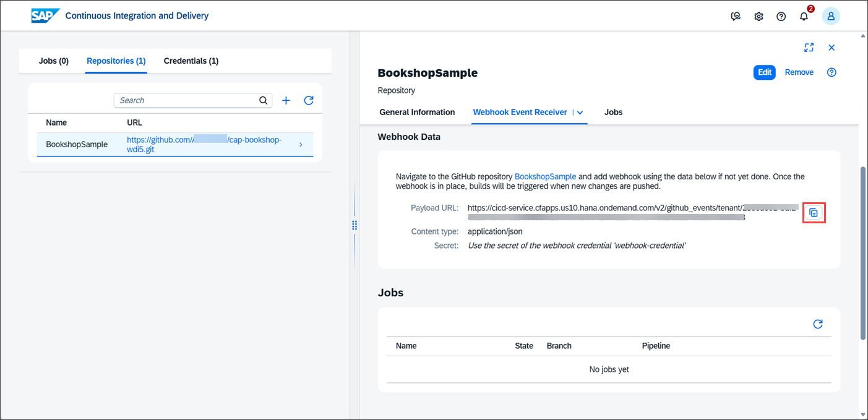The image size is (868, 420).
Task: Enter full screen mode for detail pane
Action: coord(809,48)
